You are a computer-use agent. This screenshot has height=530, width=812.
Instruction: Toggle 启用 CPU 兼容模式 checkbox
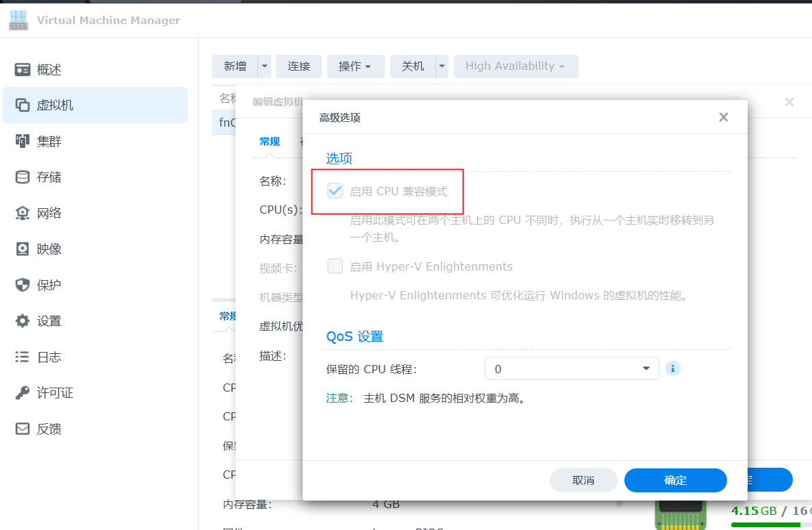[335, 191]
